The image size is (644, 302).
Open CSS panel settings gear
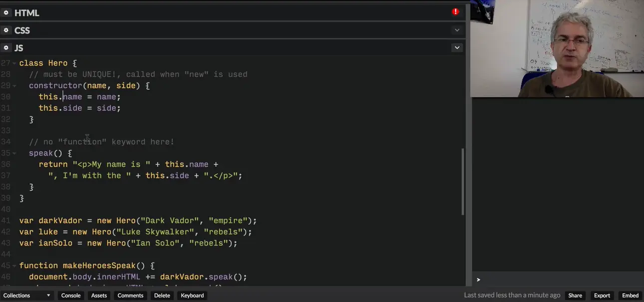6,30
